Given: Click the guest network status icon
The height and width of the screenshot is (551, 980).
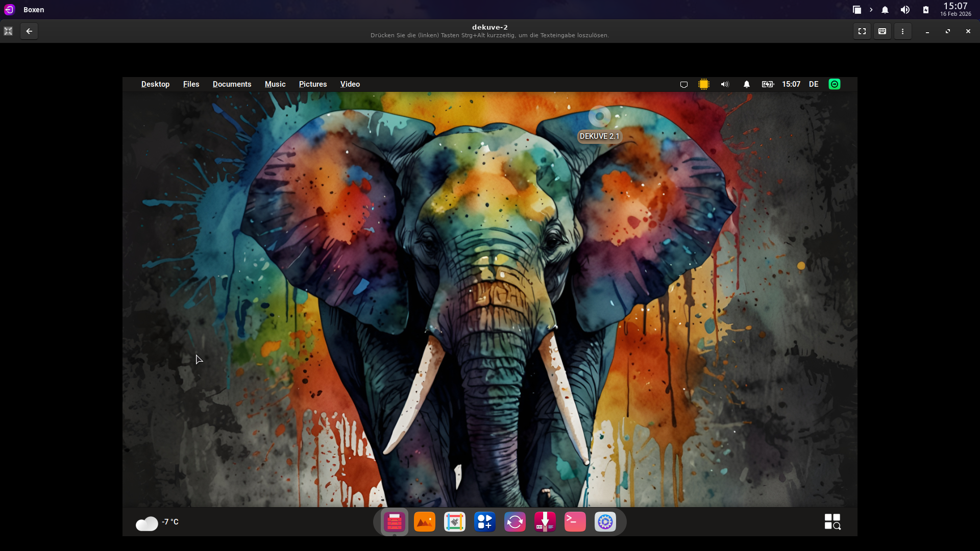Looking at the screenshot, I should click(x=684, y=84).
